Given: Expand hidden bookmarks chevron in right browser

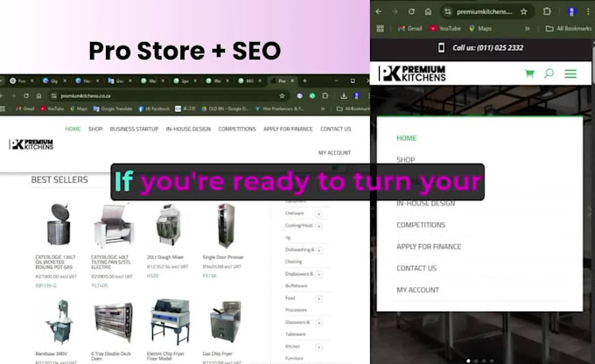Looking at the screenshot, I should [527, 29].
